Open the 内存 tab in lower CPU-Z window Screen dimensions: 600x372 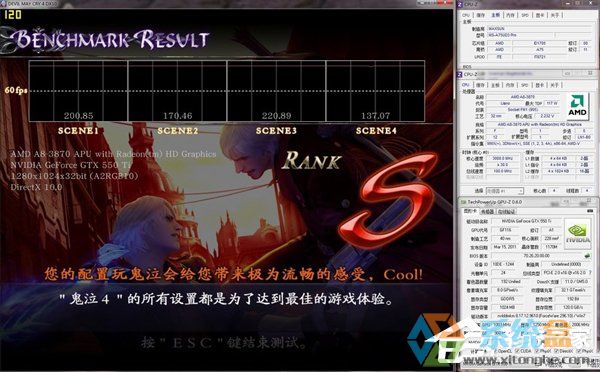[510, 85]
